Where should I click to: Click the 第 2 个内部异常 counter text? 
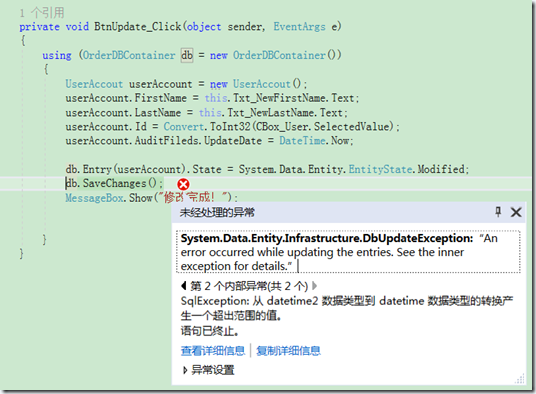(249, 286)
